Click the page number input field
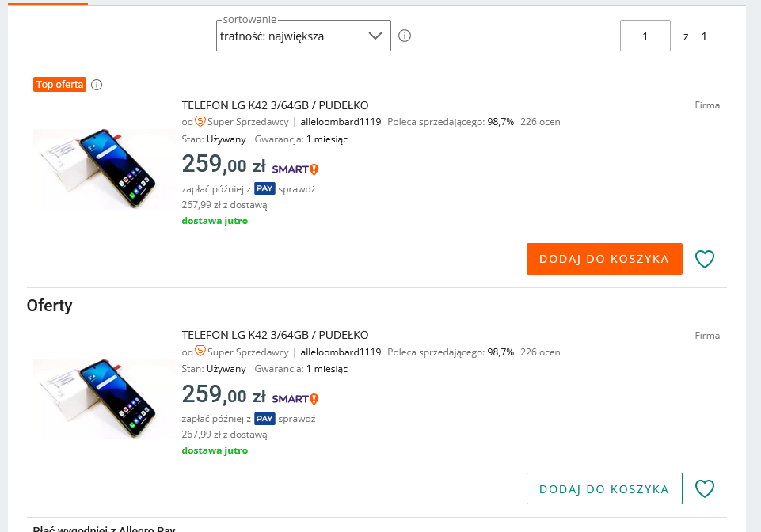 (645, 36)
